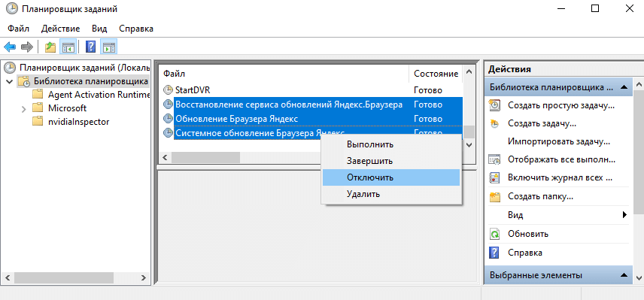The image size is (644, 300).
Task: Click tree pane horizontal scroll right arrow
Action: pyautogui.click(x=143, y=278)
